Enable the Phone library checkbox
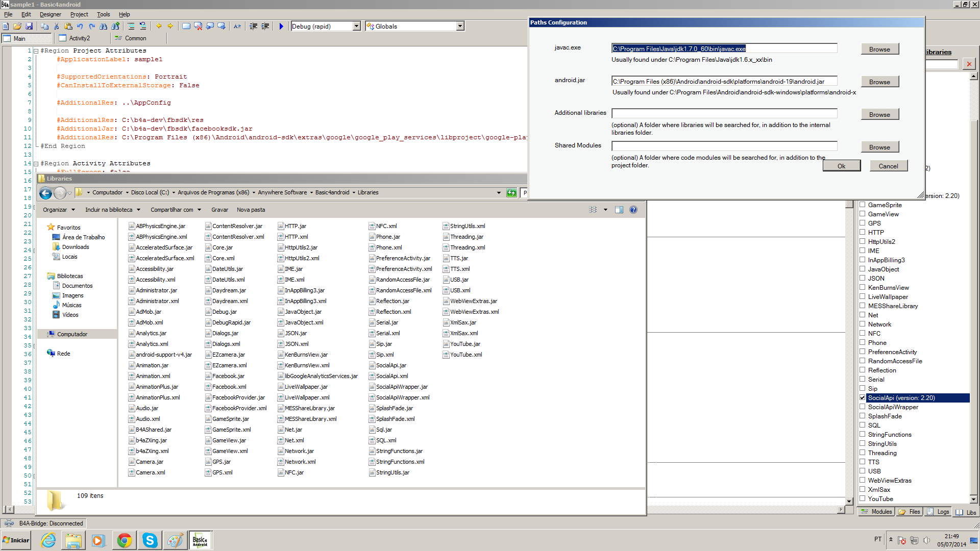This screenshot has height=551, width=980. click(863, 343)
